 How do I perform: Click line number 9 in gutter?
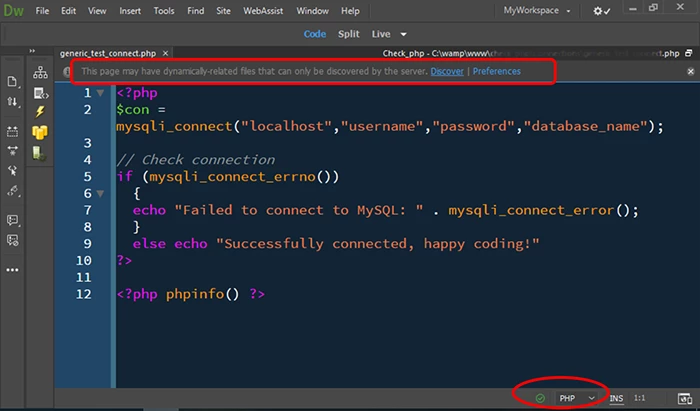[x=88, y=244]
